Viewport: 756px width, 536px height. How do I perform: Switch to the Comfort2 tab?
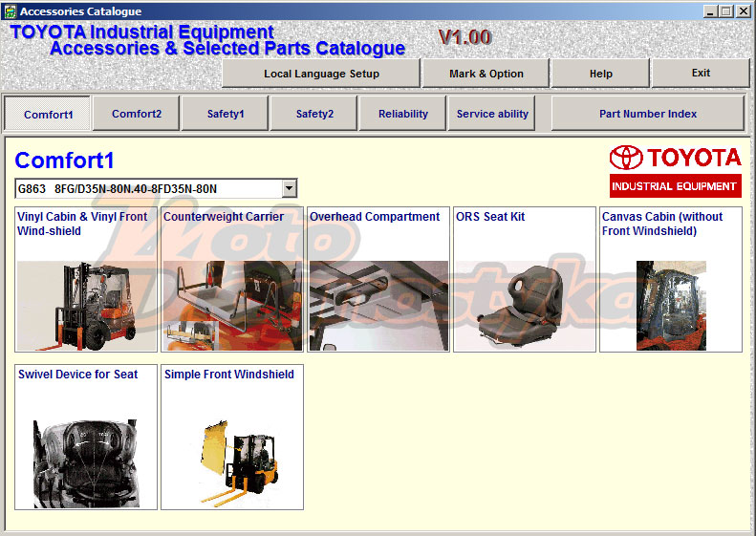[137, 114]
